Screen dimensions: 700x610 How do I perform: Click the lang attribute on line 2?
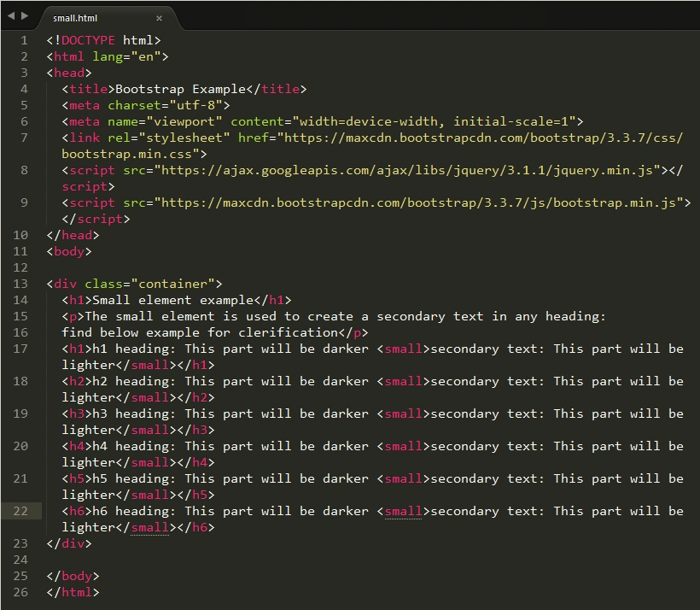(108, 56)
